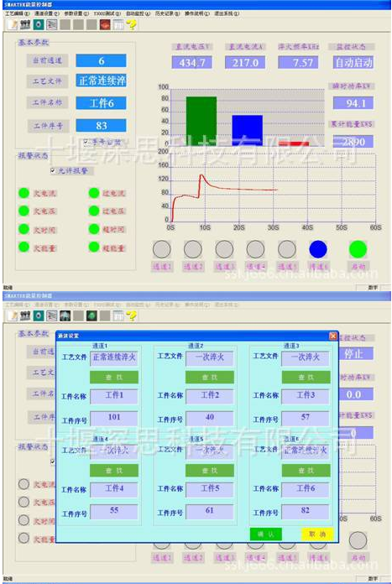Viewport: 392px width, 584px height.
Task: Click the 查找 button under 通道5
Action: [210, 471]
